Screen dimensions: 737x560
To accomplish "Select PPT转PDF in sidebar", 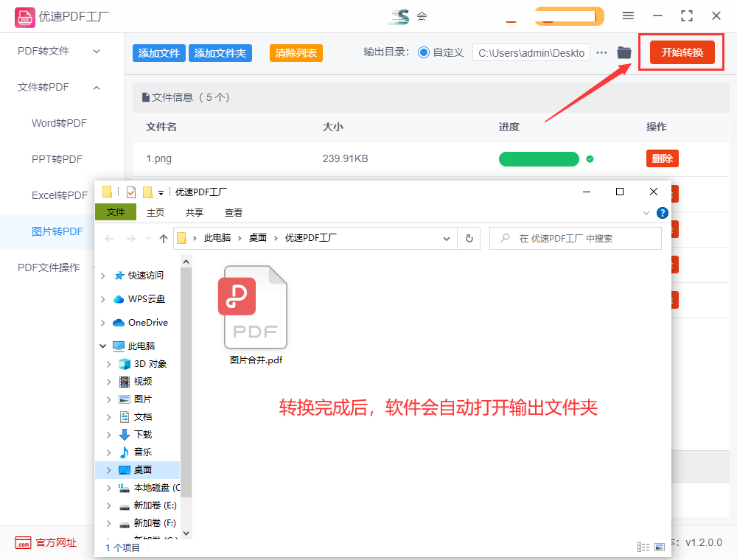I will coord(57,159).
